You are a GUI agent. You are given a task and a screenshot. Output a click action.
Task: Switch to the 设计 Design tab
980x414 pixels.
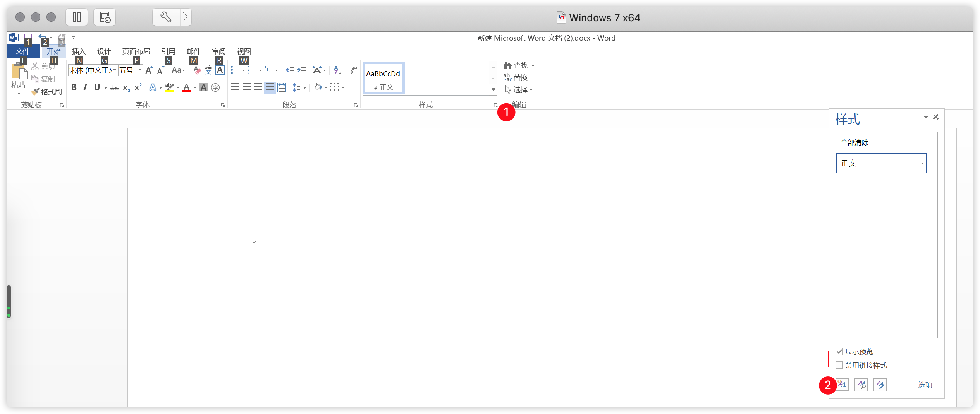click(104, 51)
